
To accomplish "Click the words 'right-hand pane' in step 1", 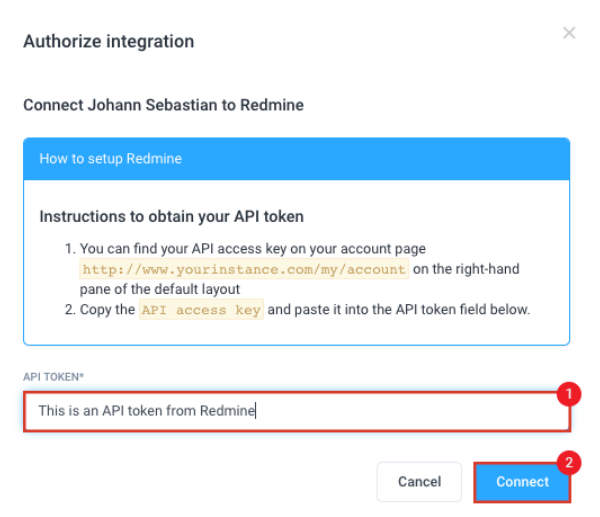I will (x=474, y=269).
